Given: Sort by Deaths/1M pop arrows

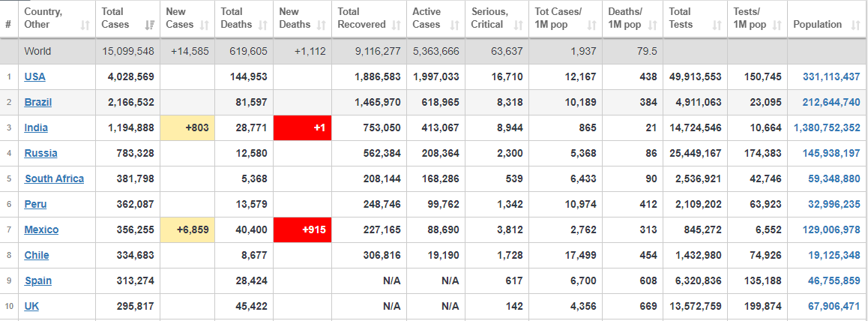Looking at the screenshot, I should click(x=651, y=25).
